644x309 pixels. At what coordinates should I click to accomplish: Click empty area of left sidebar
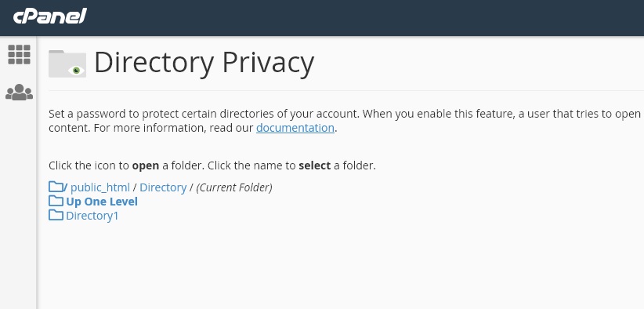point(19,205)
